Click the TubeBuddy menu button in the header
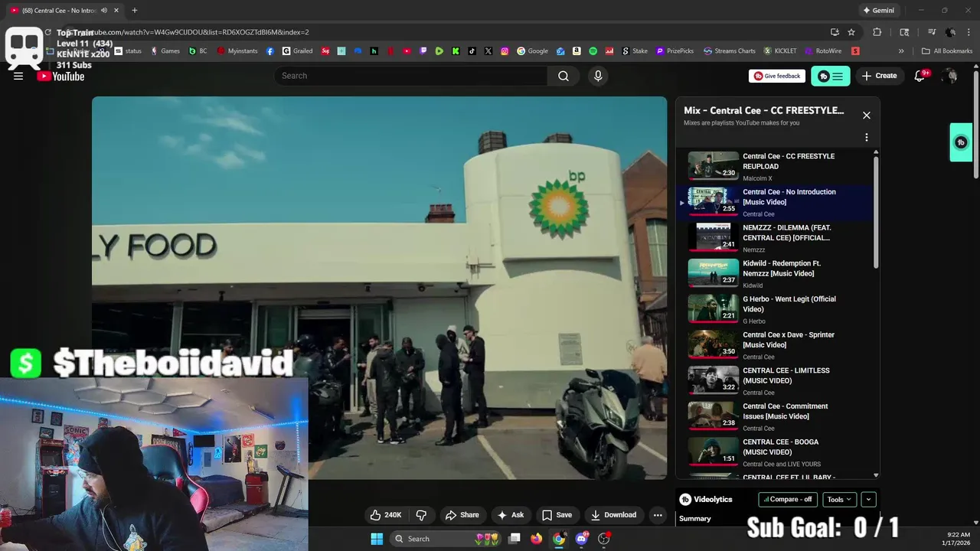This screenshot has height=551, width=980. [x=831, y=76]
